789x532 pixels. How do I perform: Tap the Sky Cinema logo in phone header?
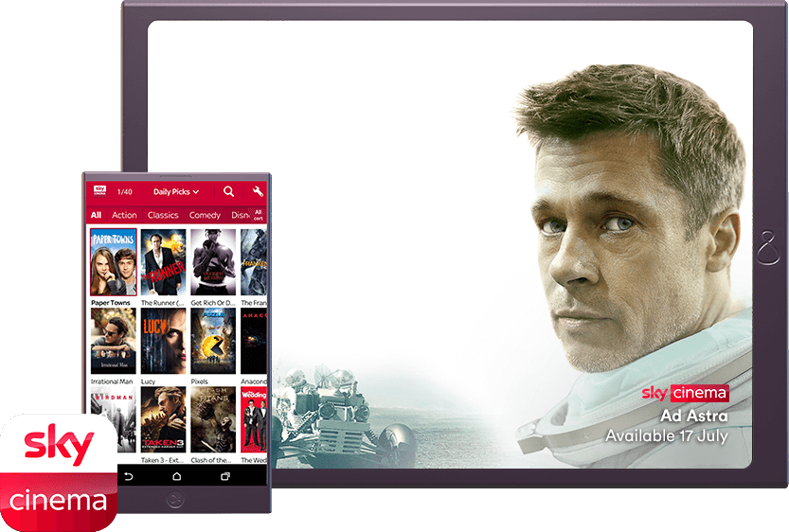click(99, 191)
